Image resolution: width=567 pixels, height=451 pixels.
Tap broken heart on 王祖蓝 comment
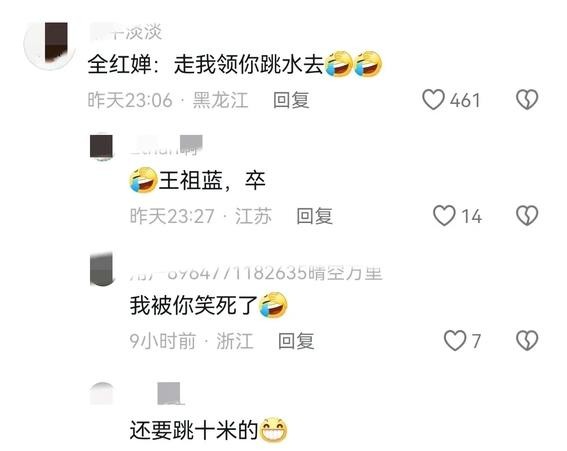[527, 216]
